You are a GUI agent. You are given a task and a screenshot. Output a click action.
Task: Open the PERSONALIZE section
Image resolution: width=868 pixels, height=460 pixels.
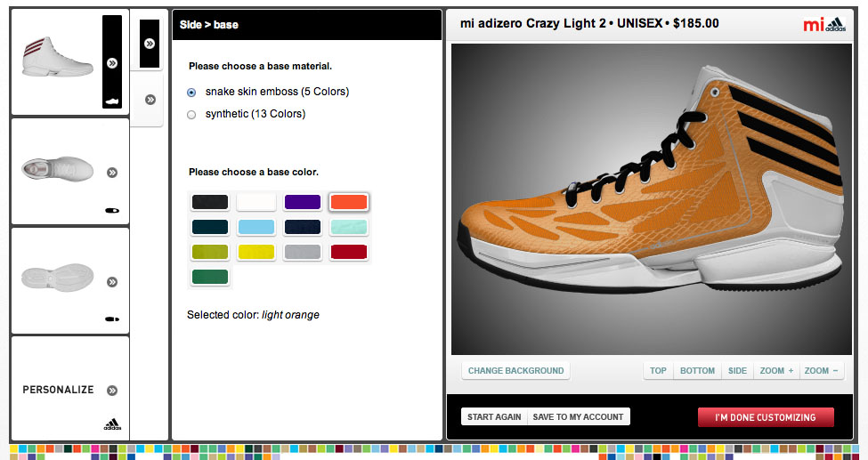click(58, 390)
